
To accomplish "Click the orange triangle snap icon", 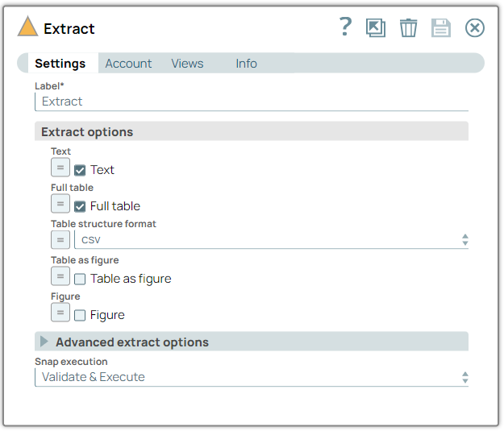I will click(27, 26).
